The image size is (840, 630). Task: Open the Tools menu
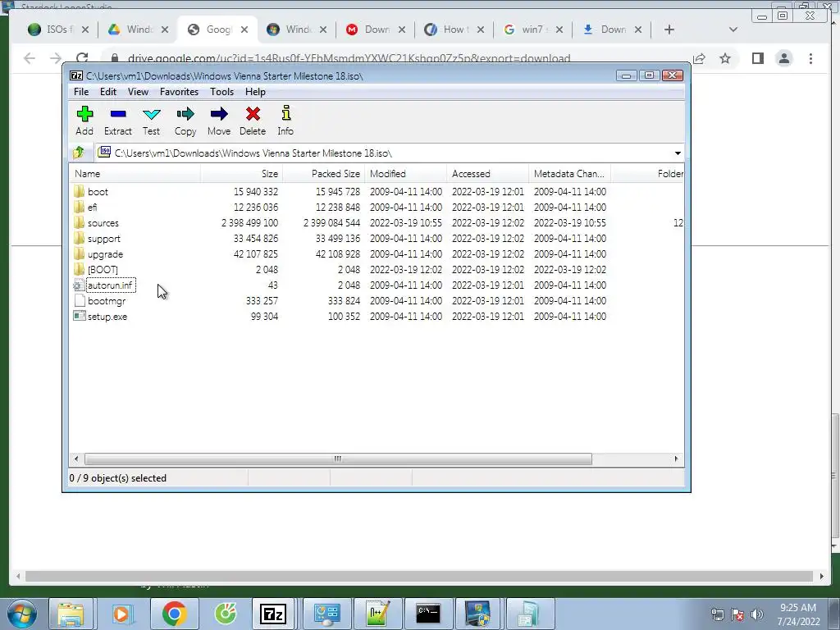click(x=221, y=92)
